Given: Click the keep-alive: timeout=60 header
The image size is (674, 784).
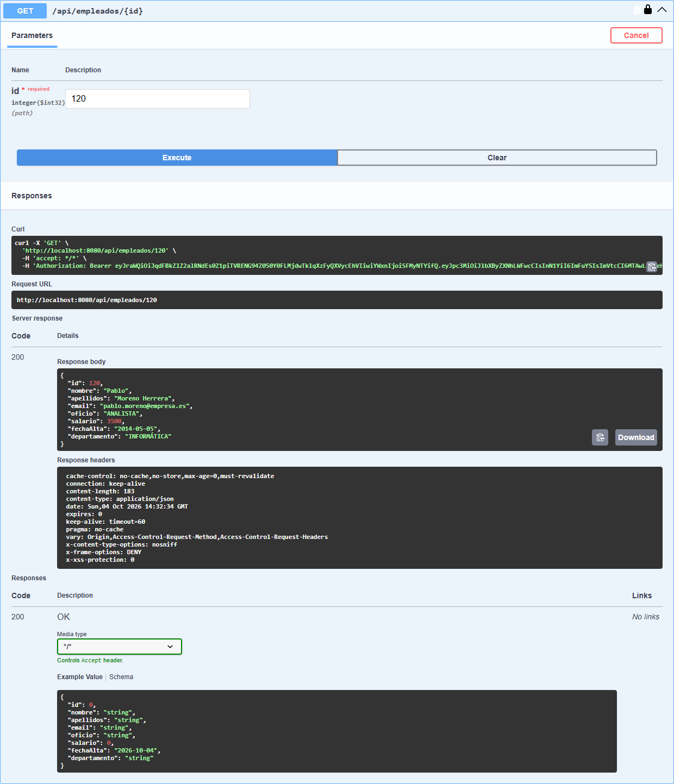Looking at the screenshot, I should tap(105, 522).
